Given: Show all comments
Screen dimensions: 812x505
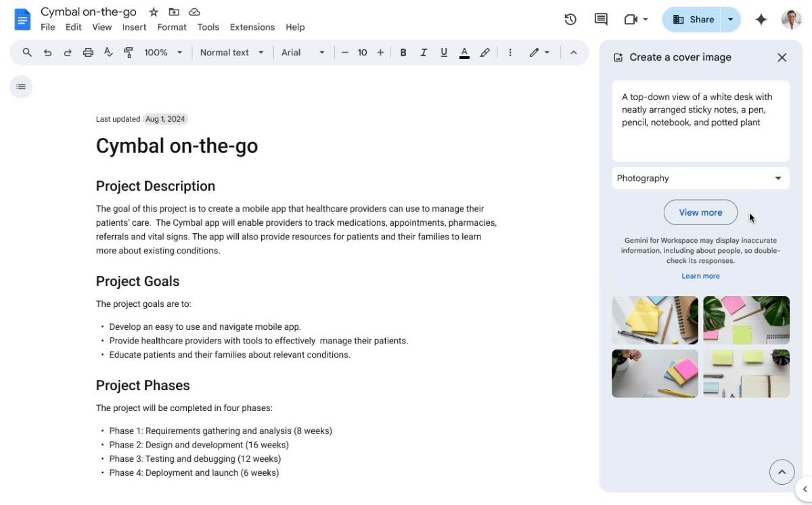Looking at the screenshot, I should pos(600,19).
